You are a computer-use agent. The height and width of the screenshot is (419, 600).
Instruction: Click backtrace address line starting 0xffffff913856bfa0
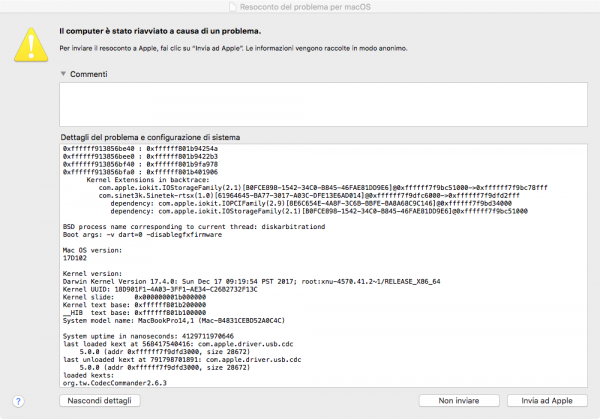140,172
